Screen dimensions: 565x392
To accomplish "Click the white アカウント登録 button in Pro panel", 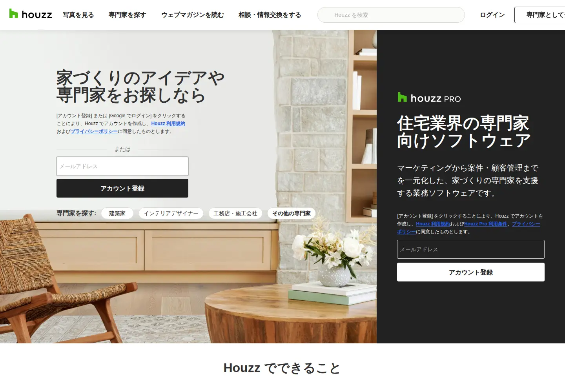I will [471, 272].
